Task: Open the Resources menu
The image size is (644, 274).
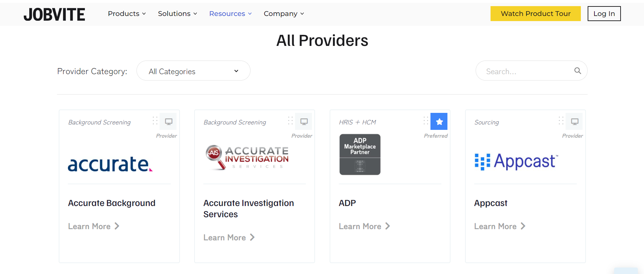Action: pos(230,14)
